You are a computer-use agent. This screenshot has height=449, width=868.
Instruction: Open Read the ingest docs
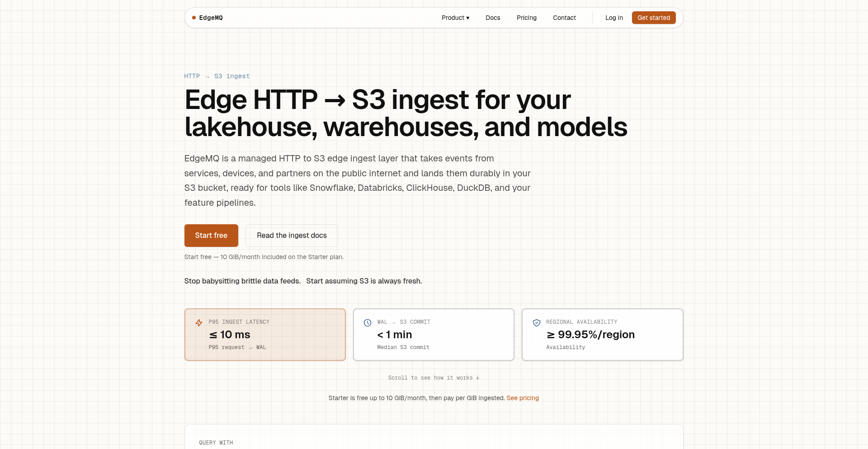coord(292,236)
